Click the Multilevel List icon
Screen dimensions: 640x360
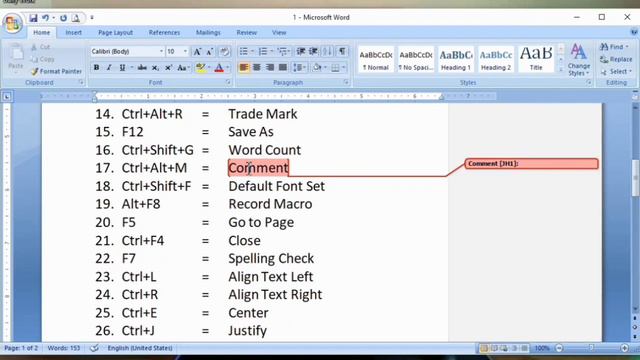(282, 51)
